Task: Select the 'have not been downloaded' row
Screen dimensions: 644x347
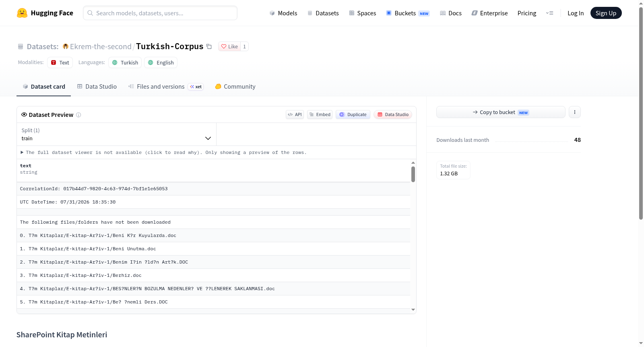Action: coord(213,222)
